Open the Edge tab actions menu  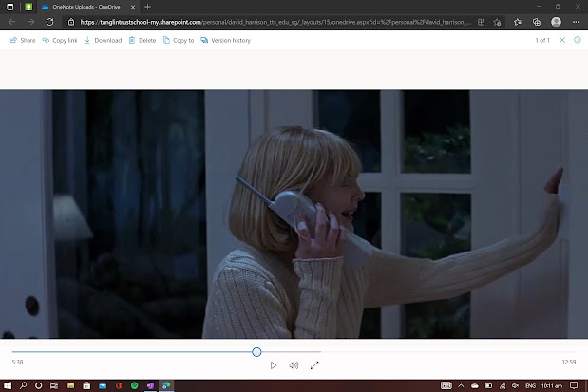pos(10,7)
